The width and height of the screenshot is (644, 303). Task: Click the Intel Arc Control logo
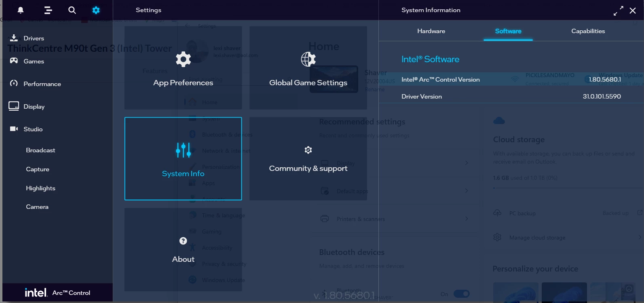57,292
